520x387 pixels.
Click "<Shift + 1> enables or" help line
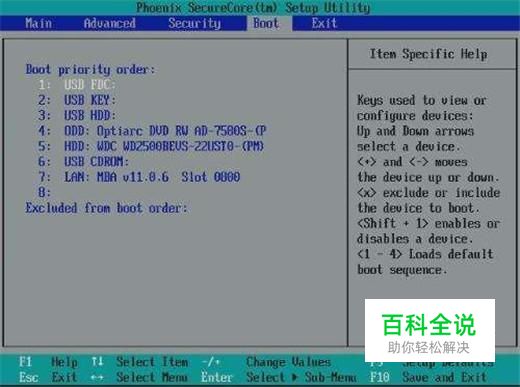tap(428, 223)
